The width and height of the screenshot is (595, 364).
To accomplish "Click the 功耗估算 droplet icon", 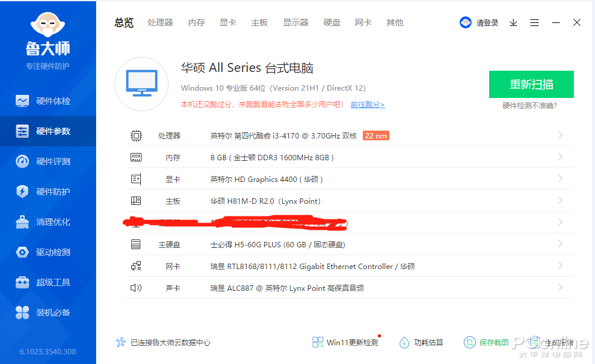I will (x=404, y=343).
